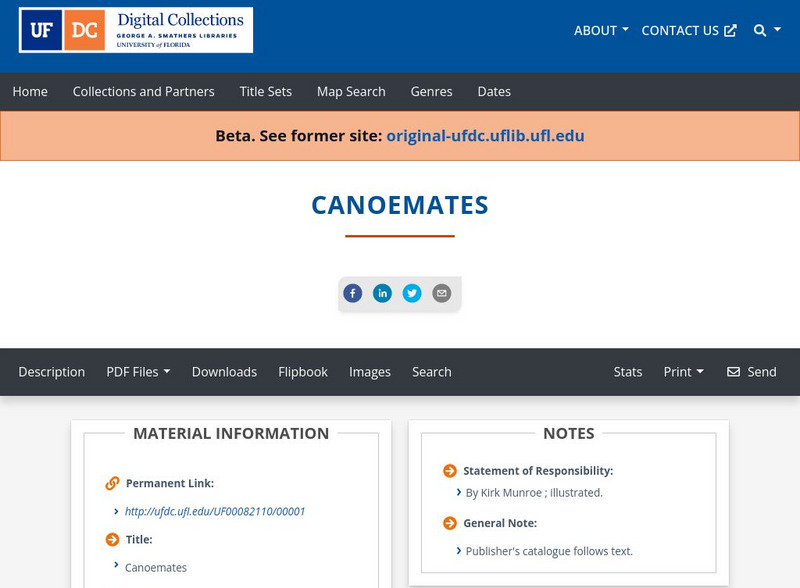Click the 'General Note:' label

500,523
